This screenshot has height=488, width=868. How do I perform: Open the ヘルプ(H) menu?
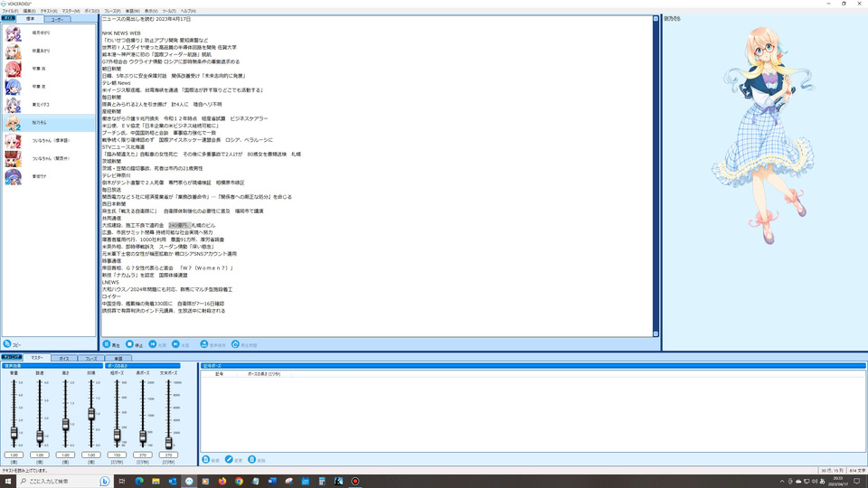pos(188,11)
